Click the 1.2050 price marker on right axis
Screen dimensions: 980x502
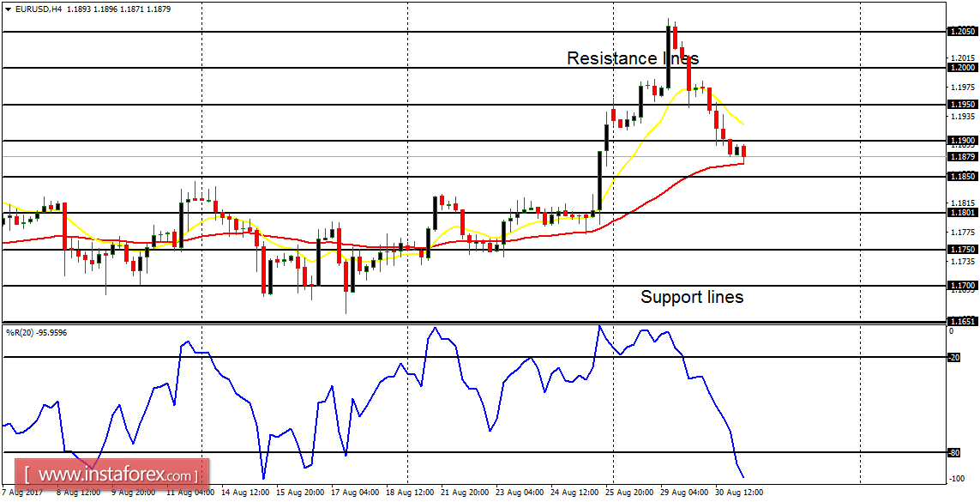965,29
